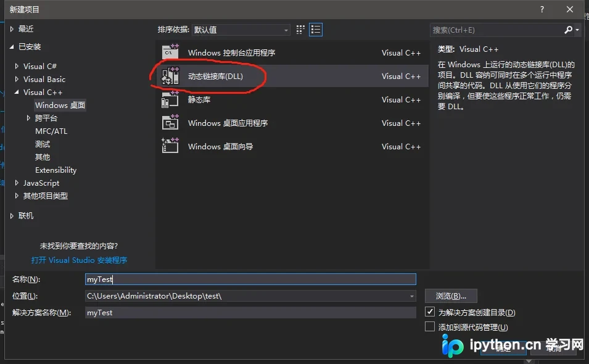Switch to medium icons list view
The width and height of the screenshot is (589, 364).
[x=316, y=30]
